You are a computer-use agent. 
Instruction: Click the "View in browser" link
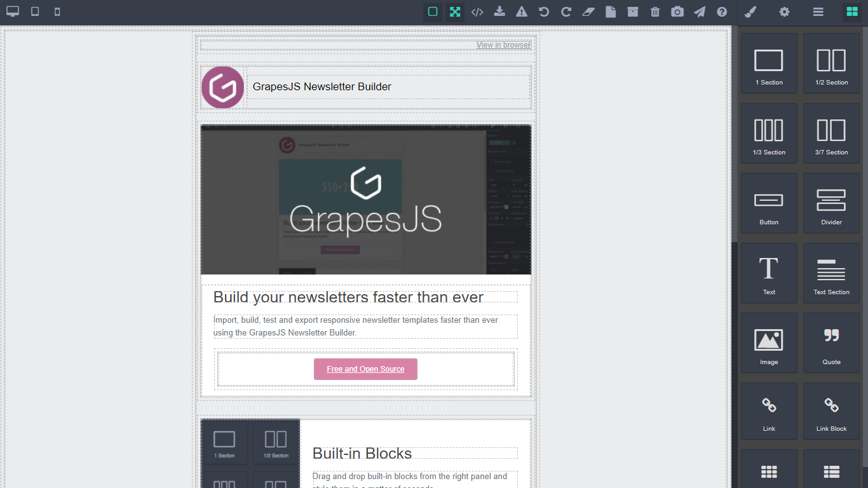pos(503,45)
